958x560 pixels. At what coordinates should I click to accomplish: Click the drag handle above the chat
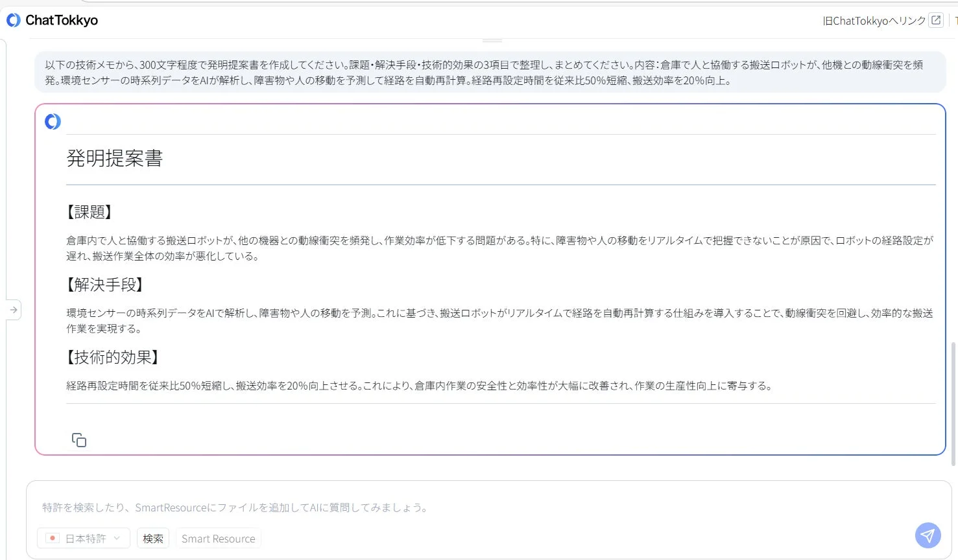491,40
